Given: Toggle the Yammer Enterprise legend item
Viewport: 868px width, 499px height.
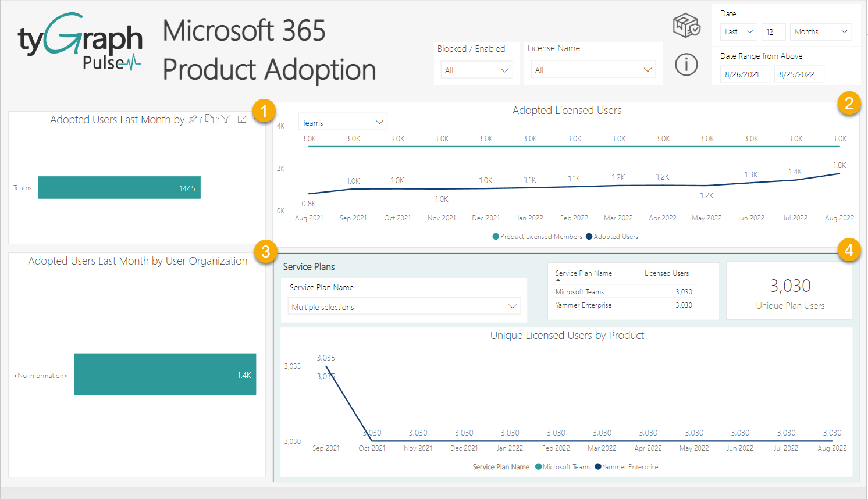Looking at the screenshot, I should coord(627,466).
